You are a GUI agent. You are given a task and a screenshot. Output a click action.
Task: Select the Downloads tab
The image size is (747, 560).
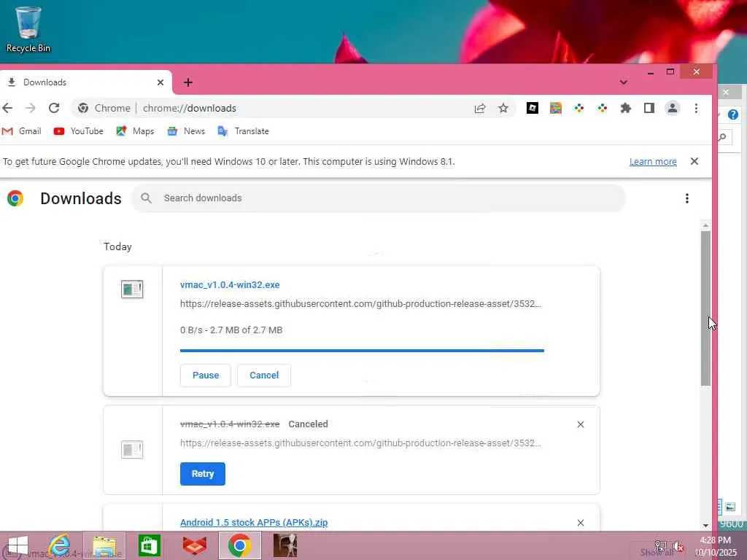85,82
